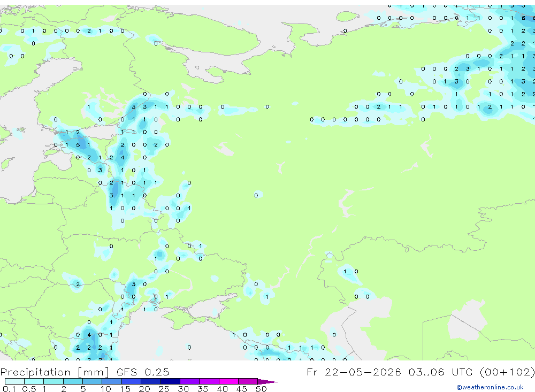The image size is (535, 392).
Task: Click the Fr 22-05-2026 date label
Action: 354,372
